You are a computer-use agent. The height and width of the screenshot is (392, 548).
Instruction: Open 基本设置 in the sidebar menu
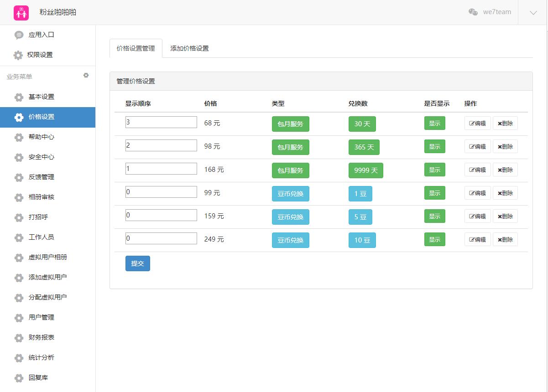(42, 97)
